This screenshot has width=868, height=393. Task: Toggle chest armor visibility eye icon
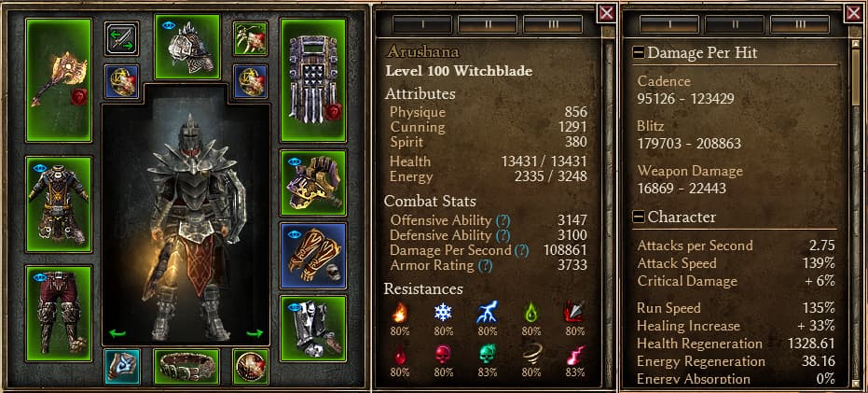pos(39,167)
